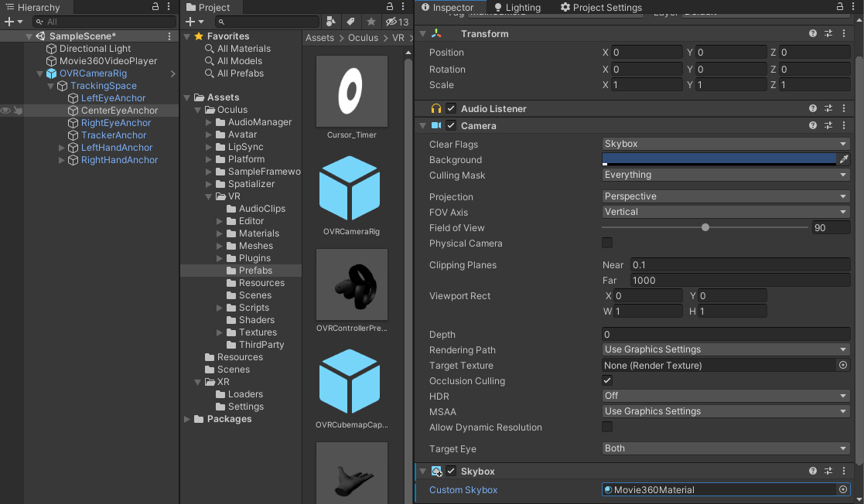Image resolution: width=864 pixels, height=504 pixels.
Task: Click the Background color swatch
Action: click(719, 159)
